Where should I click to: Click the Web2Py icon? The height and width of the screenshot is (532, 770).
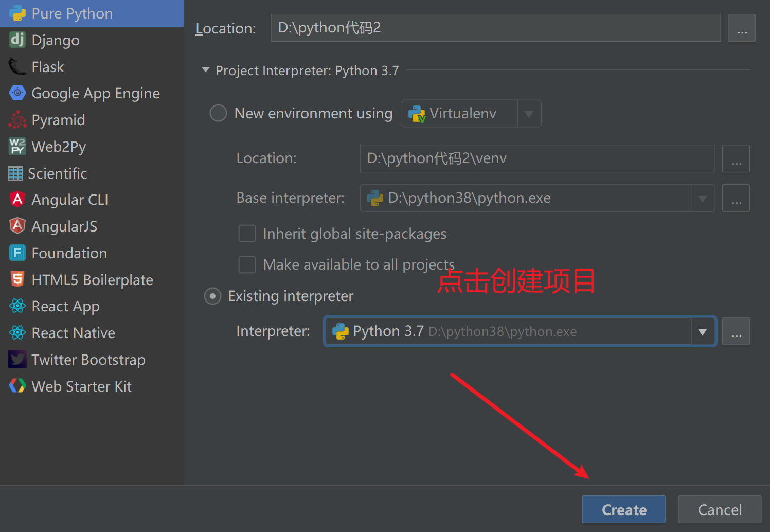[x=17, y=146]
